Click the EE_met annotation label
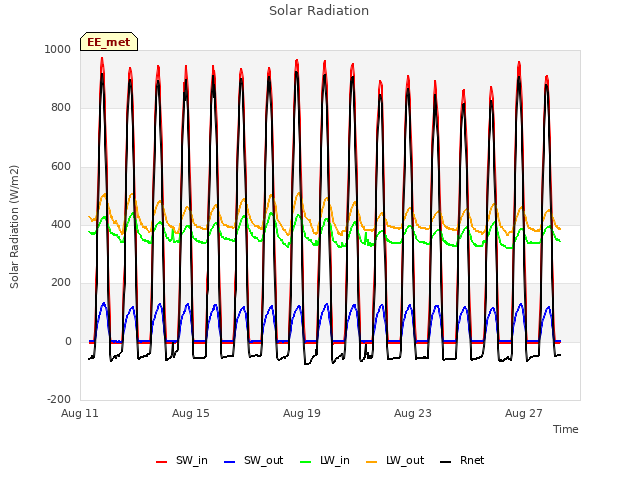 pos(109,42)
